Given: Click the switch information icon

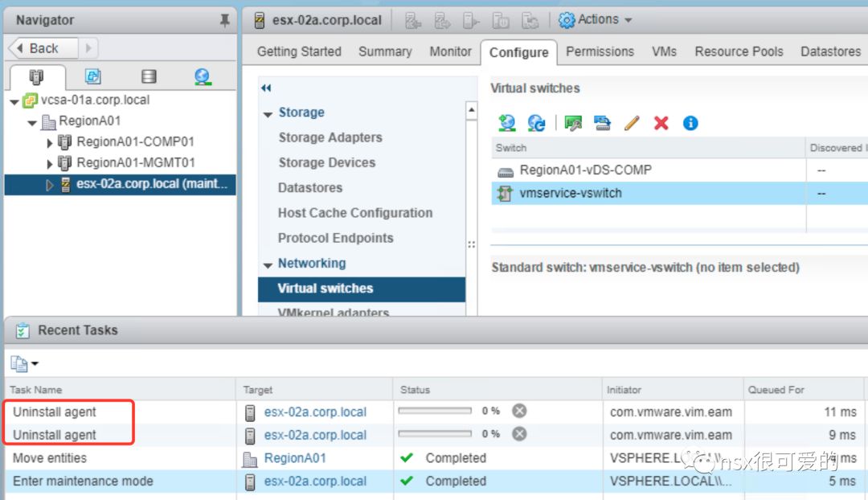Looking at the screenshot, I should point(690,123).
